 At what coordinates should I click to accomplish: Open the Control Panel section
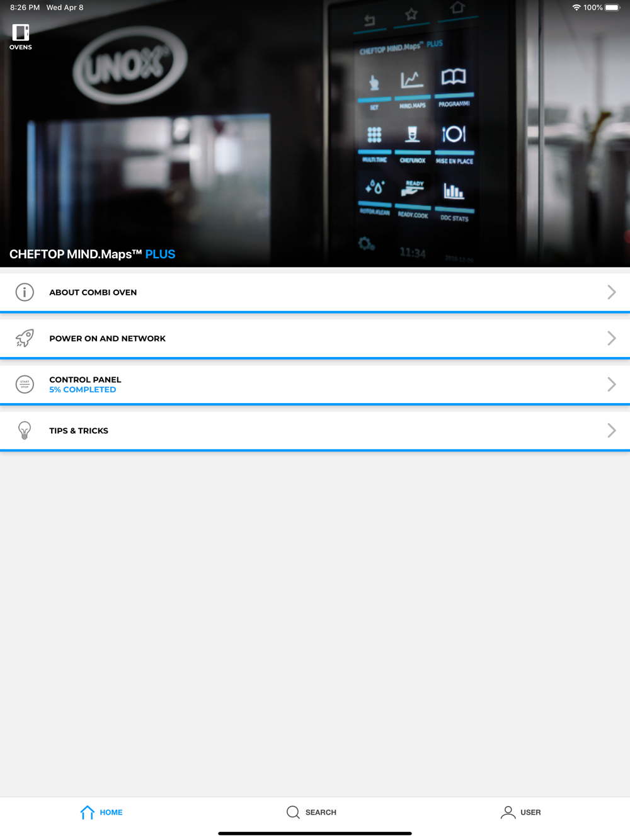click(x=315, y=384)
